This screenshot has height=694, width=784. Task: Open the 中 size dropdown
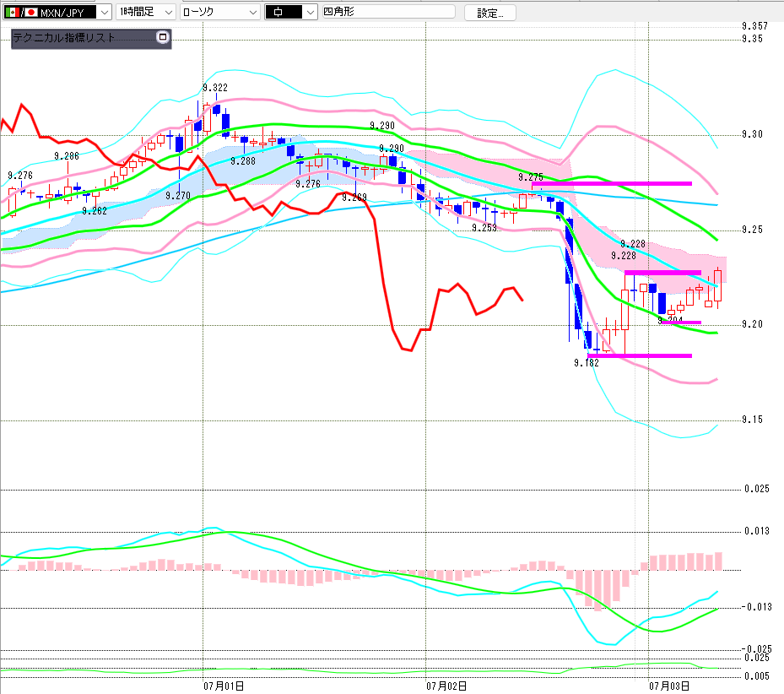(x=291, y=12)
